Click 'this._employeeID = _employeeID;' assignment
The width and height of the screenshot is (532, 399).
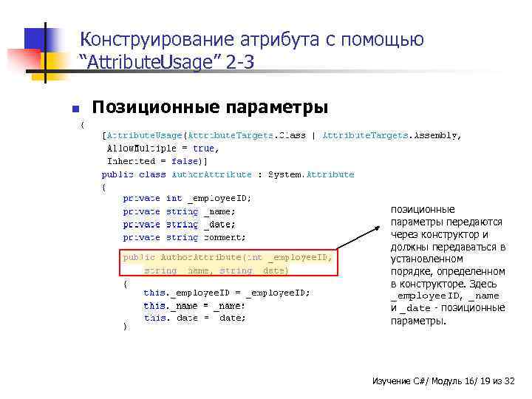227,293
